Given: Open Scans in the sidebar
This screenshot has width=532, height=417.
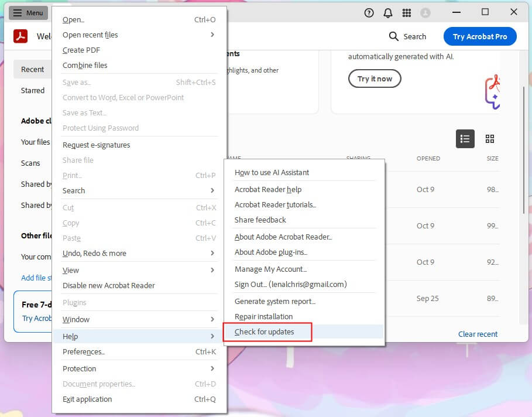Looking at the screenshot, I should pyautogui.click(x=30, y=163).
